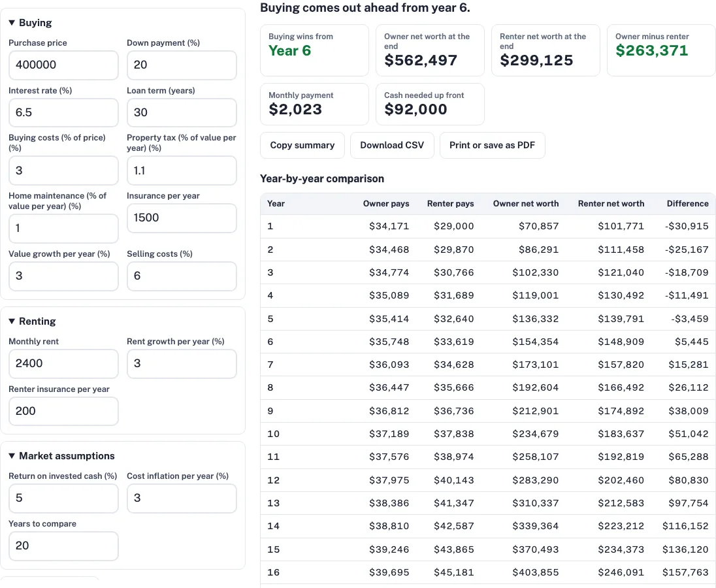
Task: Click the $183,637 renter net worth cell
Action: point(621,434)
